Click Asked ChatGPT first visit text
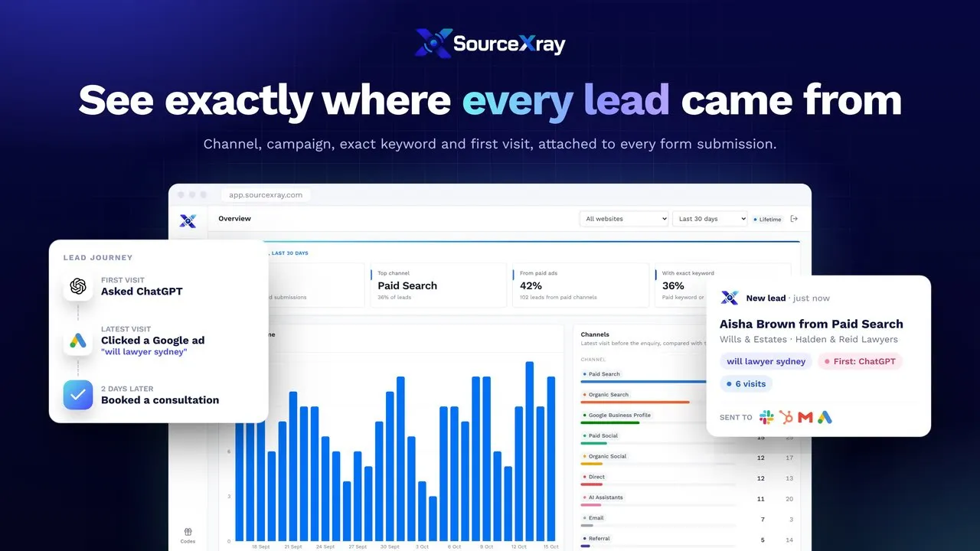The width and height of the screenshot is (980, 551). 142,292
